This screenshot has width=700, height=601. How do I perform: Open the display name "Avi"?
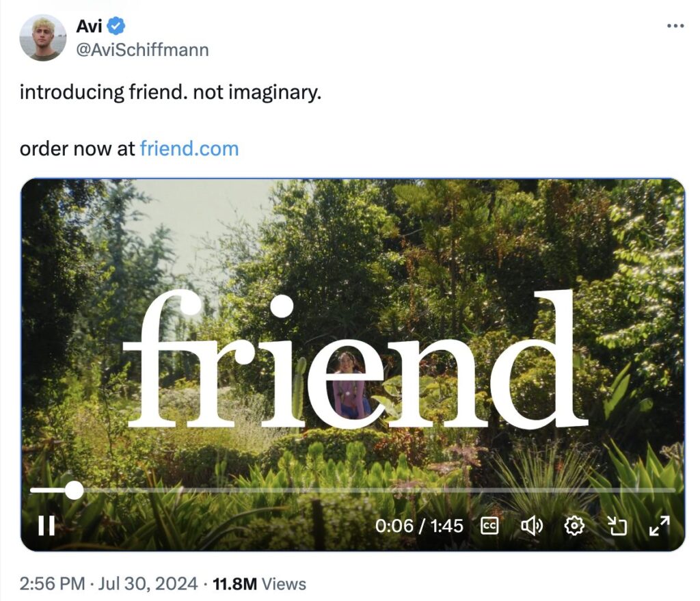coord(88,27)
